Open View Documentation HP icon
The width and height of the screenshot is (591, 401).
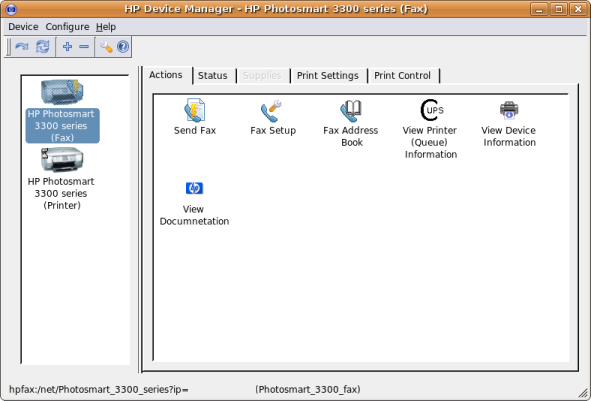click(194, 188)
